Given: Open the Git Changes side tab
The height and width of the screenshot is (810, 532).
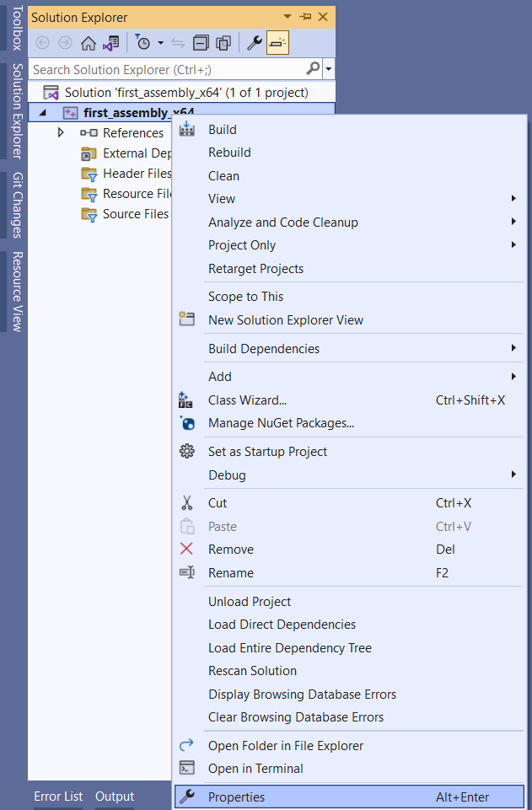Looking at the screenshot, I should [17, 205].
